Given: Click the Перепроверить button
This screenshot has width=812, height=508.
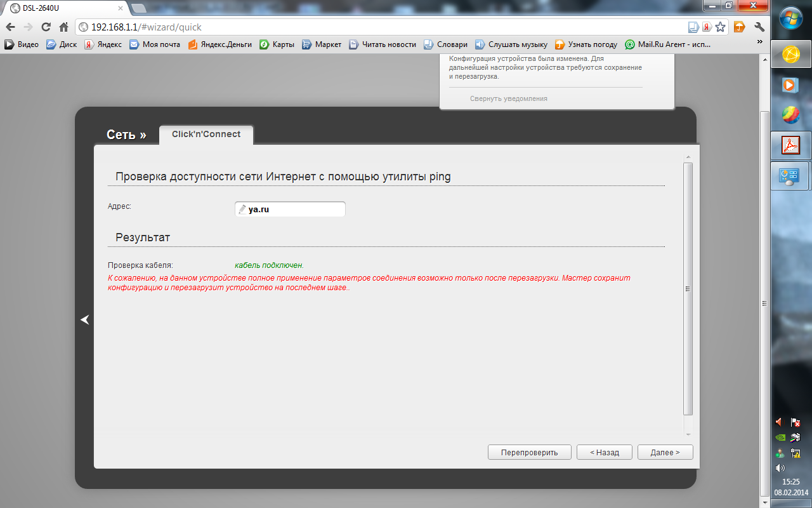Looking at the screenshot, I should [x=530, y=452].
